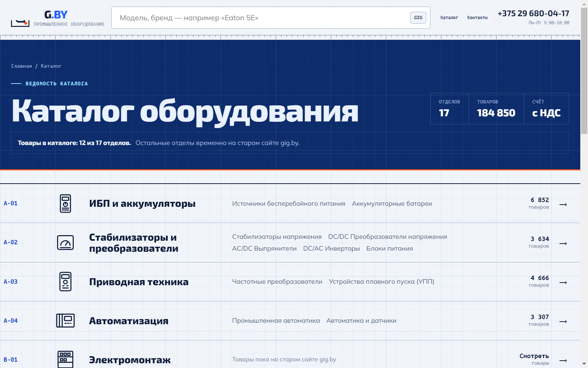588x368 pixels.
Task: Open the Контакты header menu item
Action: click(477, 18)
